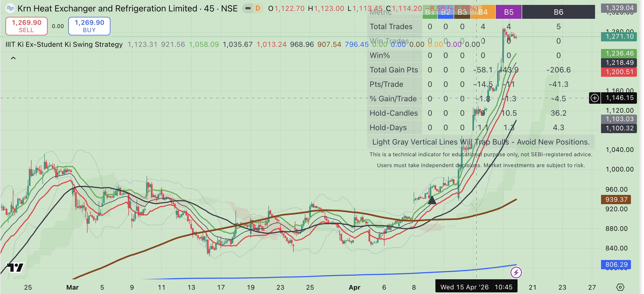The width and height of the screenshot is (644, 294).
Task: Click the 1,271.10 teal last price label
Action: click(619, 36)
